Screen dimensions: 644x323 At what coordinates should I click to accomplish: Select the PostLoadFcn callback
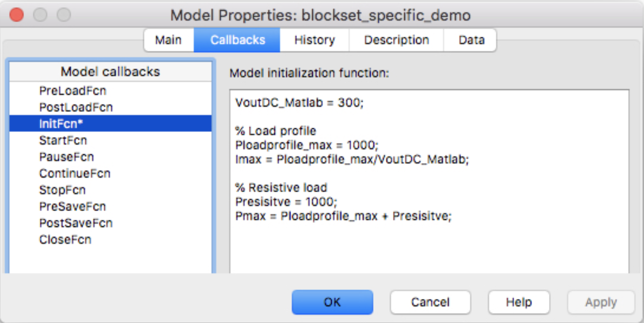[x=76, y=107]
